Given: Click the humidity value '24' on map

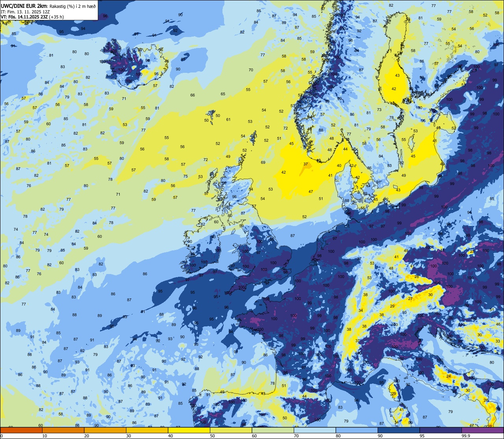Looking at the screenshot, I should 448,376.
